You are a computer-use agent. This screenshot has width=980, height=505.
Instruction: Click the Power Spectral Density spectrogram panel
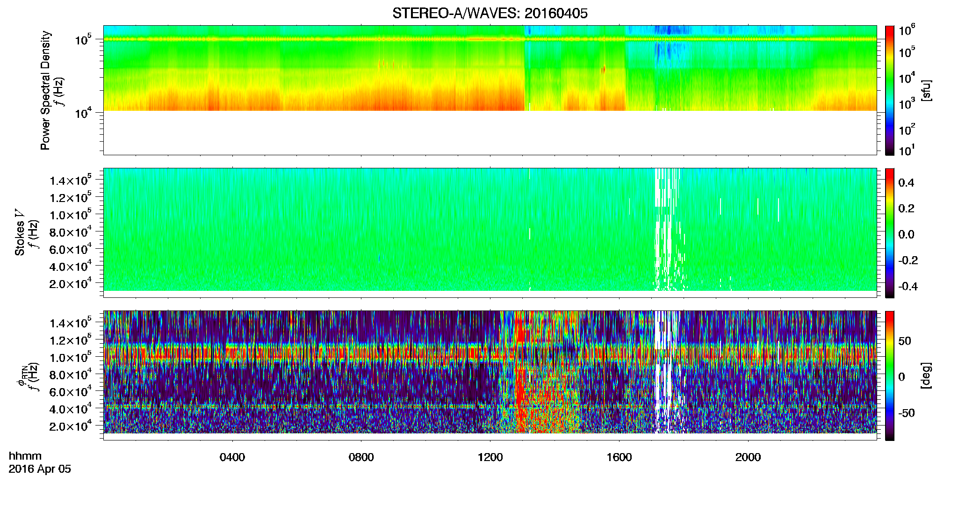(490, 90)
